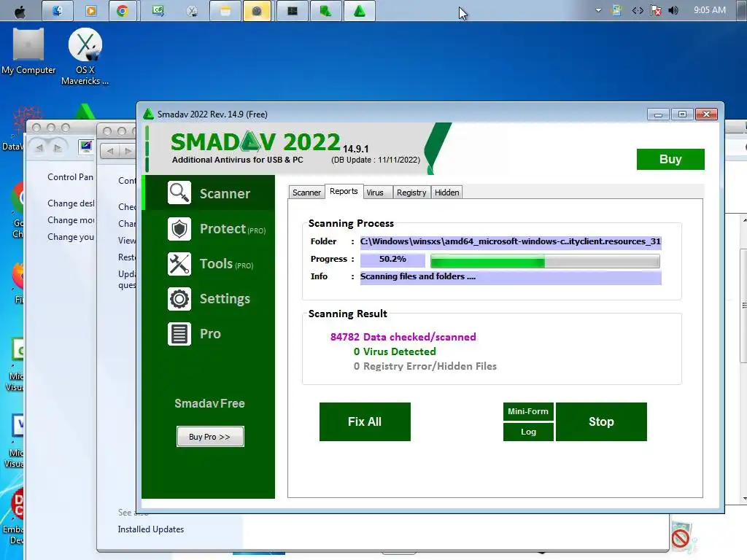This screenshot has width=747, height=560.
Task: Click the clock showing 9:05 AM
Action: [x=709, y=10]
